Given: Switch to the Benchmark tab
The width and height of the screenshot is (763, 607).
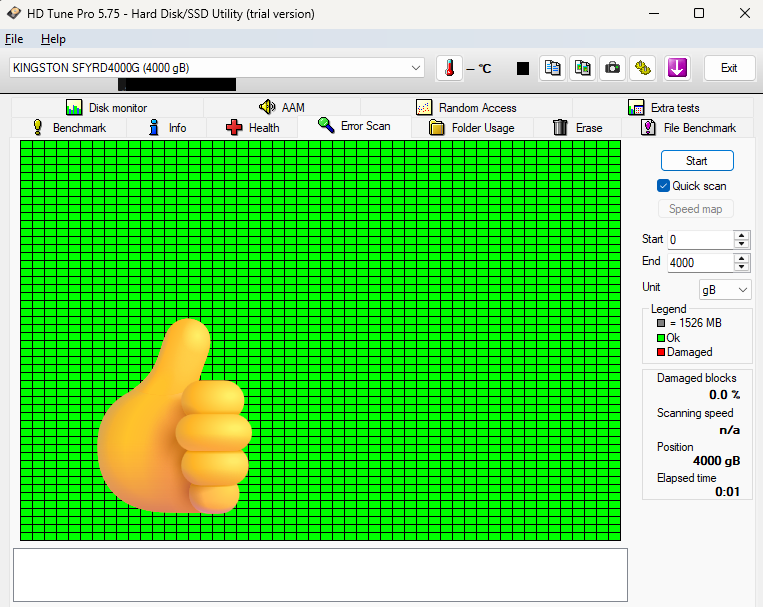Looking at the screenshot, I should tap(68, 128).
